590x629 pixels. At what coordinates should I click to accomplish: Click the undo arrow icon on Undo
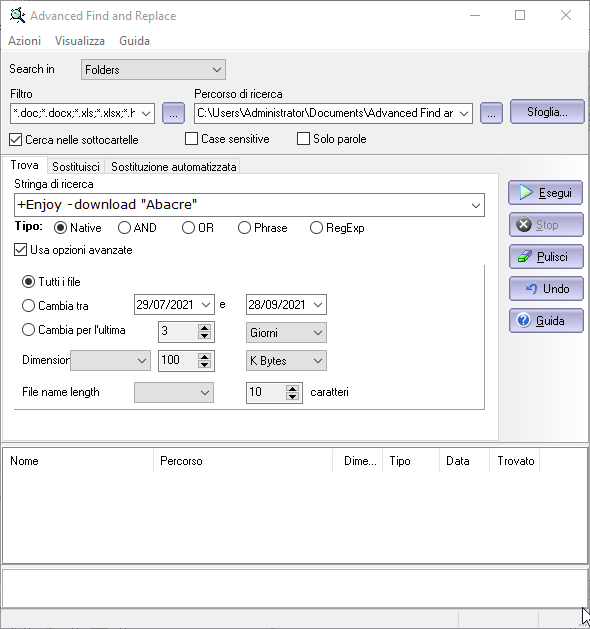click(531, 288)
